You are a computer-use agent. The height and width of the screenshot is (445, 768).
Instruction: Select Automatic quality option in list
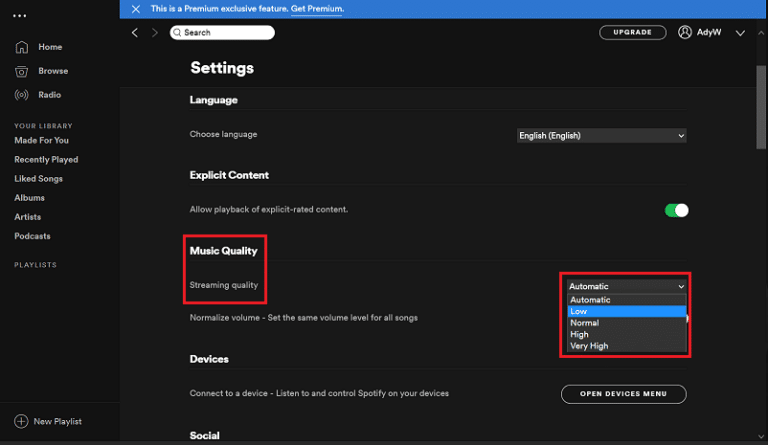[626, 300]
